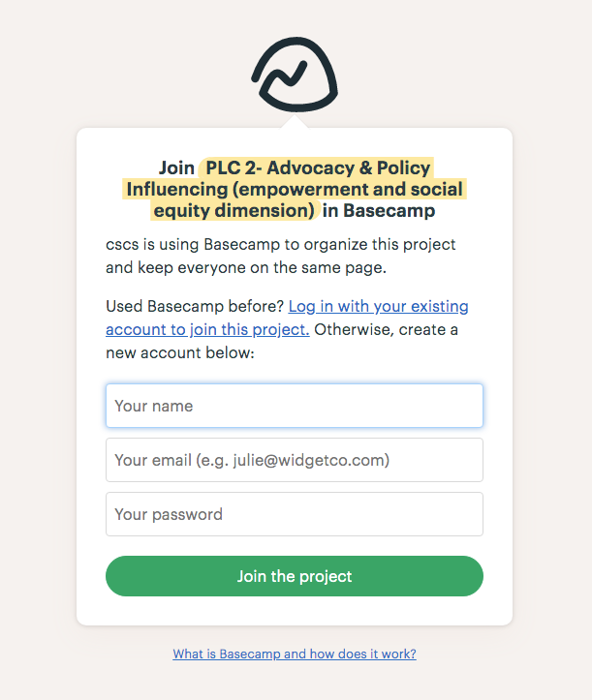Click the highlighted "PLC 2- Advocacy & Policy" title
The width and height of the screenshot is (592, 700).
pyautogui.click(x=317, y=167)
